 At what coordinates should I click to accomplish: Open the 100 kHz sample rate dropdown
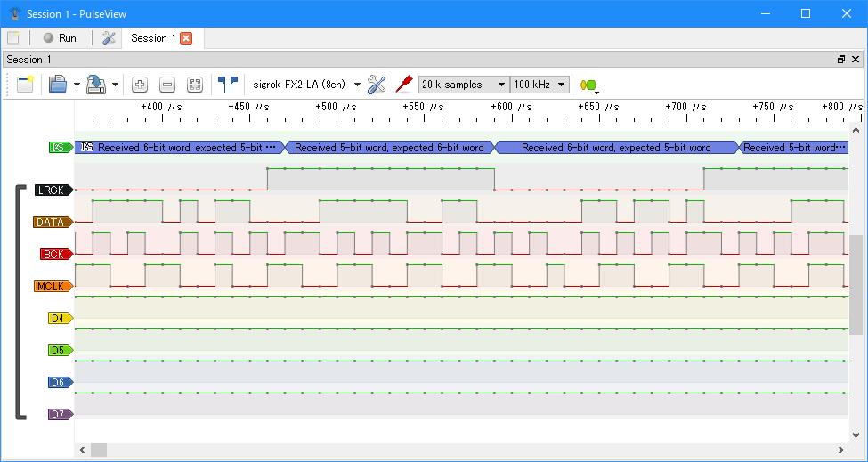click(x=539, y=85)
